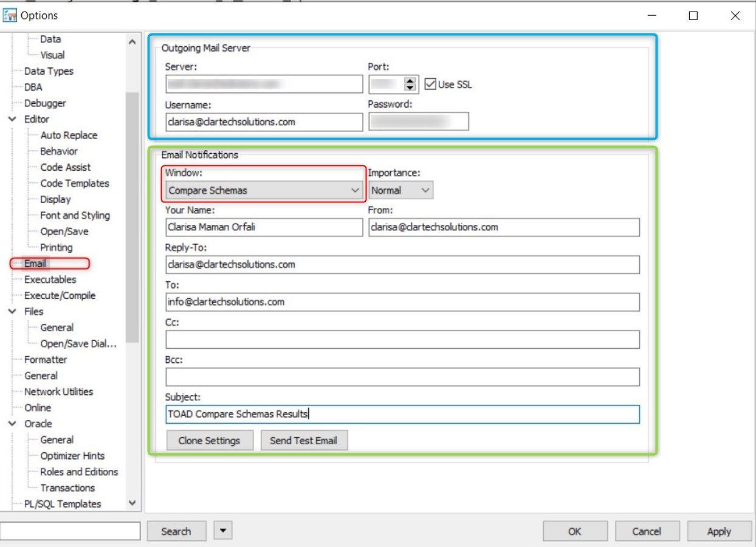Select Display under Editor
Viewport: 756px width, 547px height.
55,199
